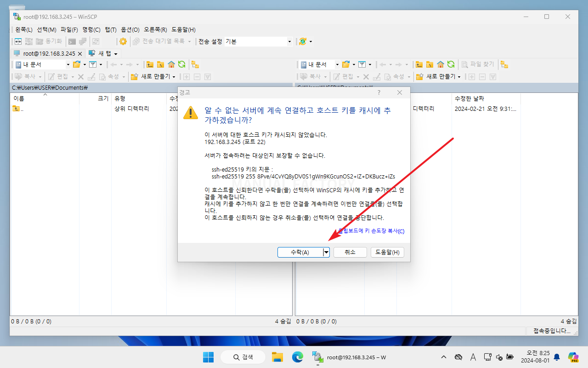The width and height of the screenshot is (588, 368).
Task: Go to home directory in left panel
Action: tap(171, 65)
